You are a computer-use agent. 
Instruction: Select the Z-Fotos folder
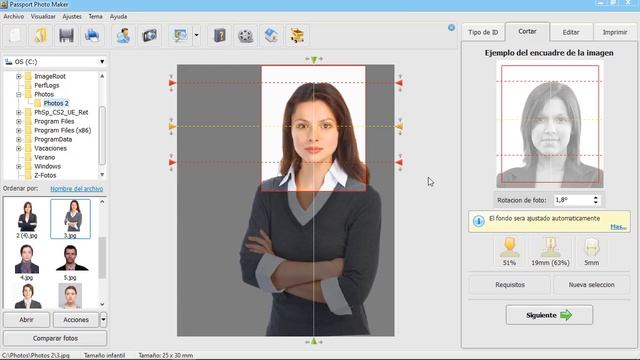coord(45,175)
